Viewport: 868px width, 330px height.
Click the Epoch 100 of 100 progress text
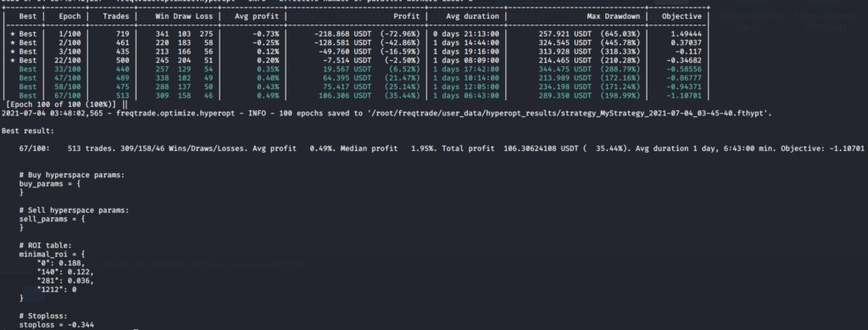tap(61, 104)
